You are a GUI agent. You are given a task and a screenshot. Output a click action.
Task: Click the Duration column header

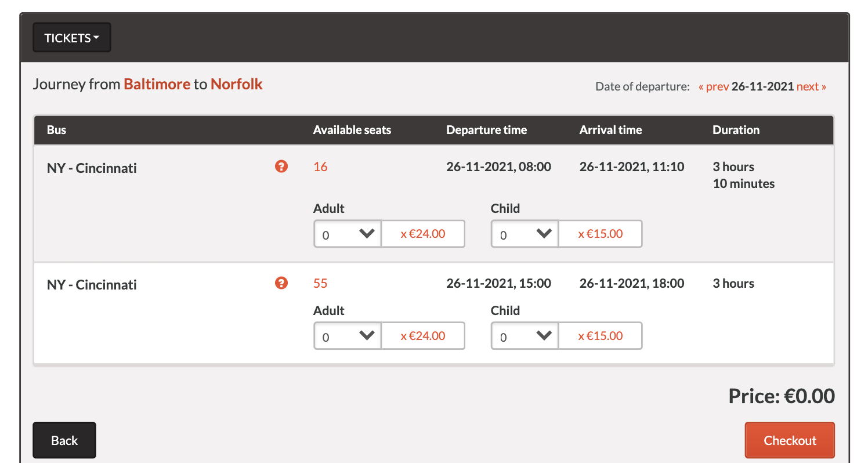point(736,130)
